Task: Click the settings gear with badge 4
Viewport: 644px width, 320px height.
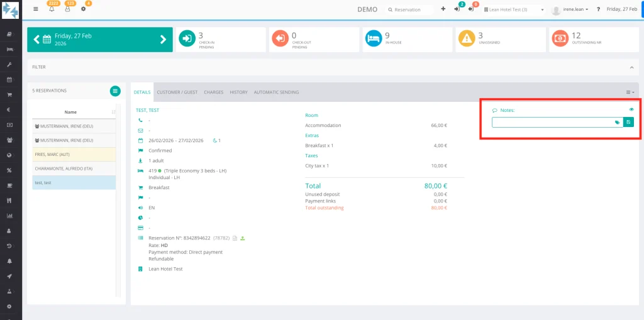Action: (x=83, y=9)
